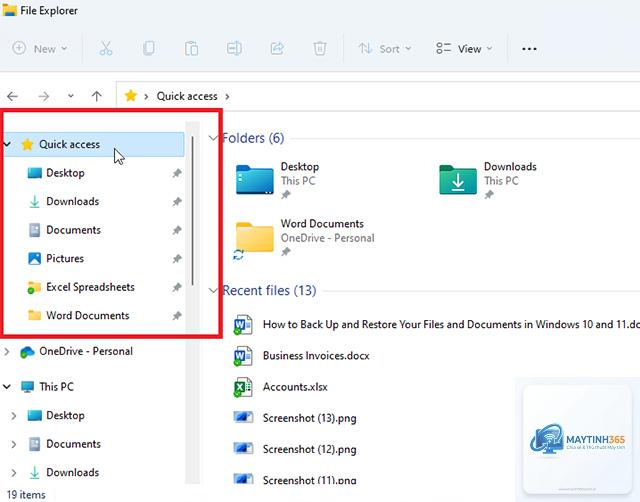Image resolution: width=640 pixels, height=502 pixels.
Task: Select Desktop under This PC
Action: (x=65, y=415)
